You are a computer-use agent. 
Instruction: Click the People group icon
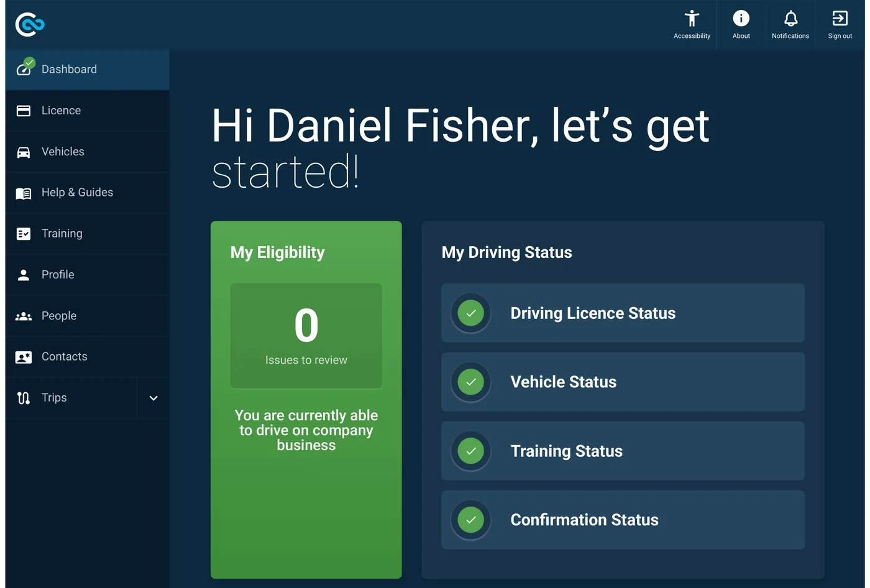click(24, 316)
